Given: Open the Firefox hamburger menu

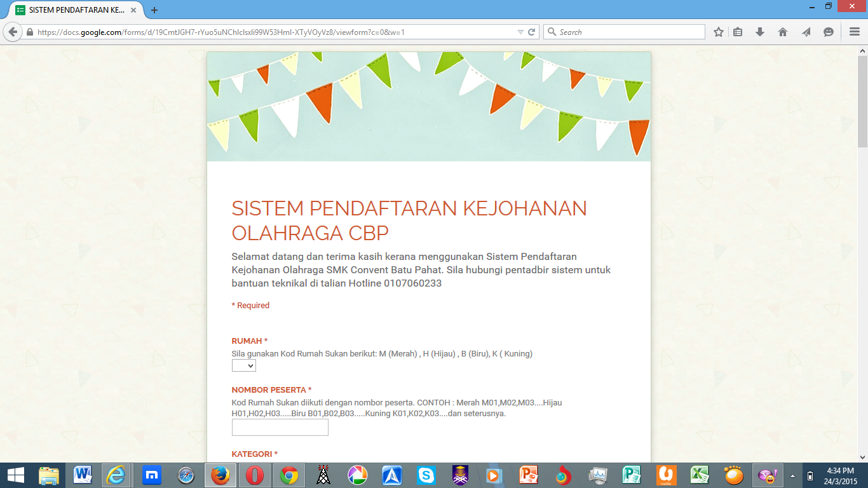Looking at the screenshot, I should pos(855,32).
